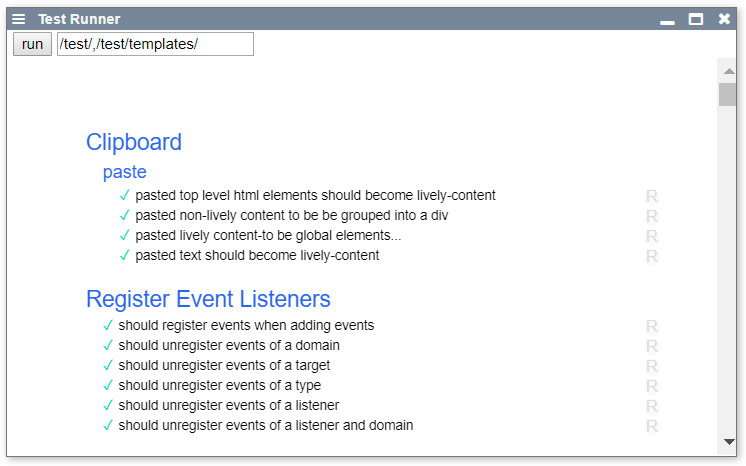Expand 'should unregister events of a listener' test
The image size is (746, 466).
(228, 405)
